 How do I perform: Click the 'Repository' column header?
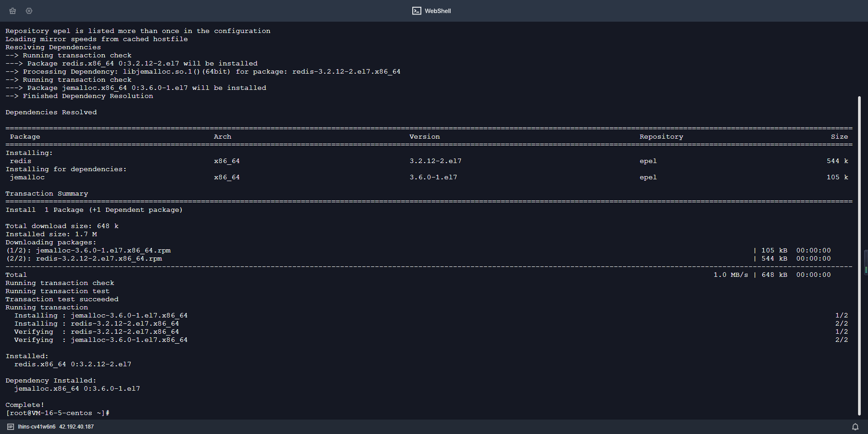(x=661, y=137)
